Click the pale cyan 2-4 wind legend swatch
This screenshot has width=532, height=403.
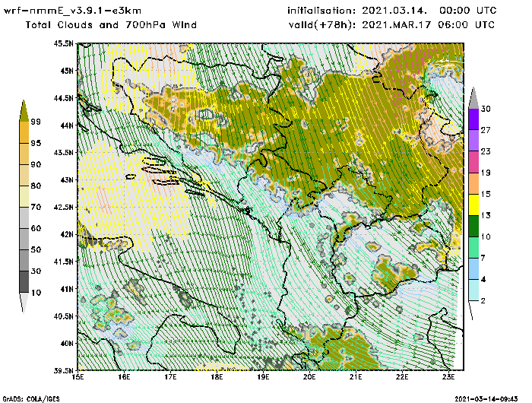coord(473,290)
